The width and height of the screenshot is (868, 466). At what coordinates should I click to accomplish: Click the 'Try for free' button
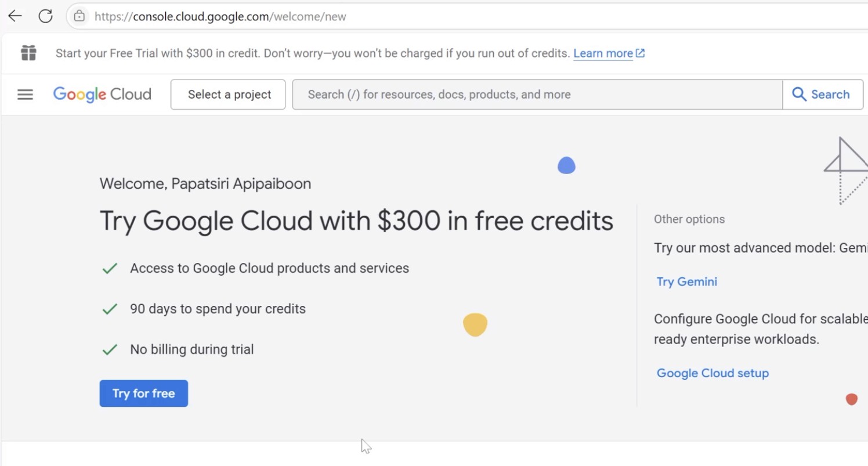tap(144, 393)
